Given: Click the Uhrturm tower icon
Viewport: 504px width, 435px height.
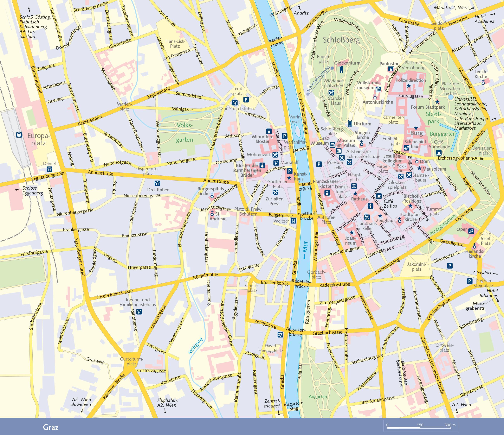Looking at the screenshot, I should [x=350, y=123].
